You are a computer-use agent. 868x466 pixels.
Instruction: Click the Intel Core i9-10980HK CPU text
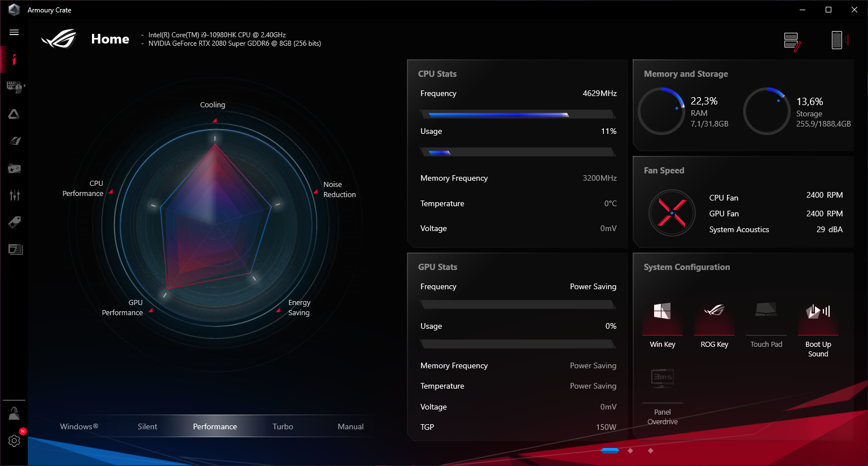point(217,35)
